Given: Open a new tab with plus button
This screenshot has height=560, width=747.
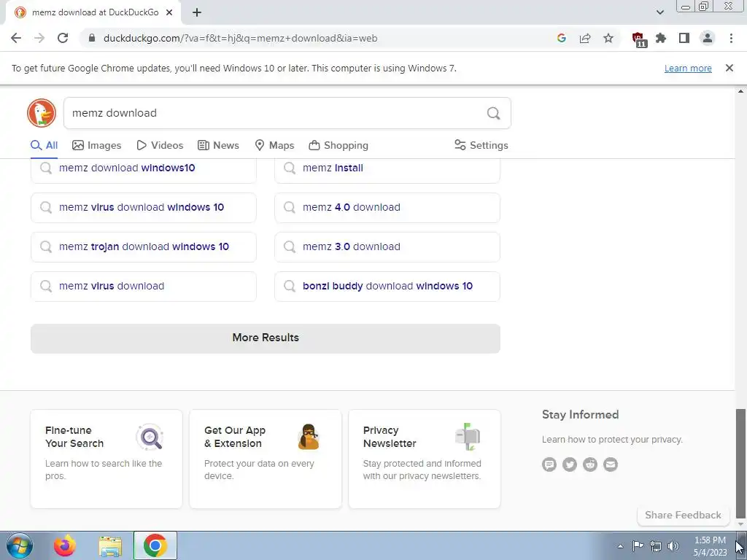Looking at the screenshot, I should pyautogui.click(x=197, y=12).
